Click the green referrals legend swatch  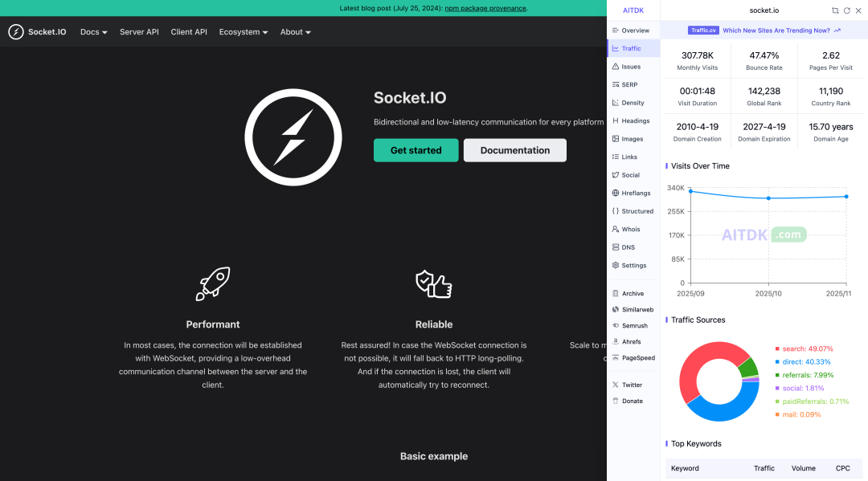click(777, 375)
